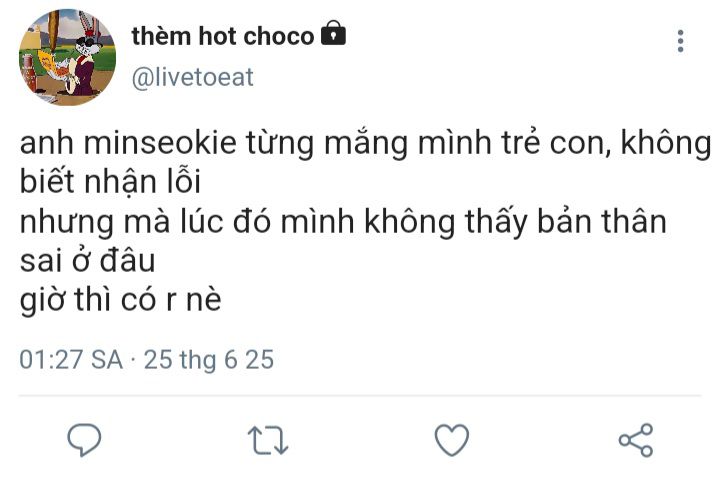Screen dimensions: 720x483
Task: Click the first tweet line starting anh minseokie
Action: (366, 143)
